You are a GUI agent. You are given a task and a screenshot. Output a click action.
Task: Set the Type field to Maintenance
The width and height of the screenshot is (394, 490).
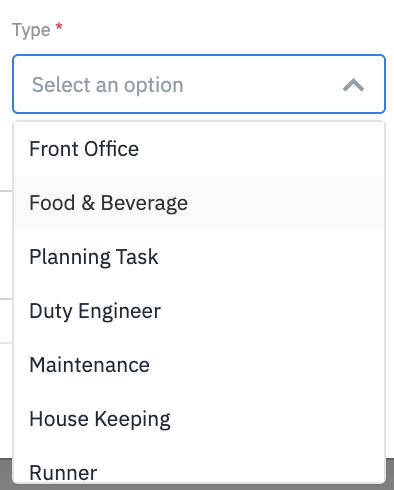[199, 365]
